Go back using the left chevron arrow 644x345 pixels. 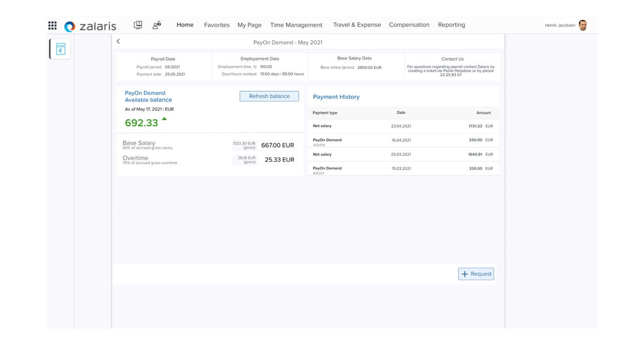[118, 41]
